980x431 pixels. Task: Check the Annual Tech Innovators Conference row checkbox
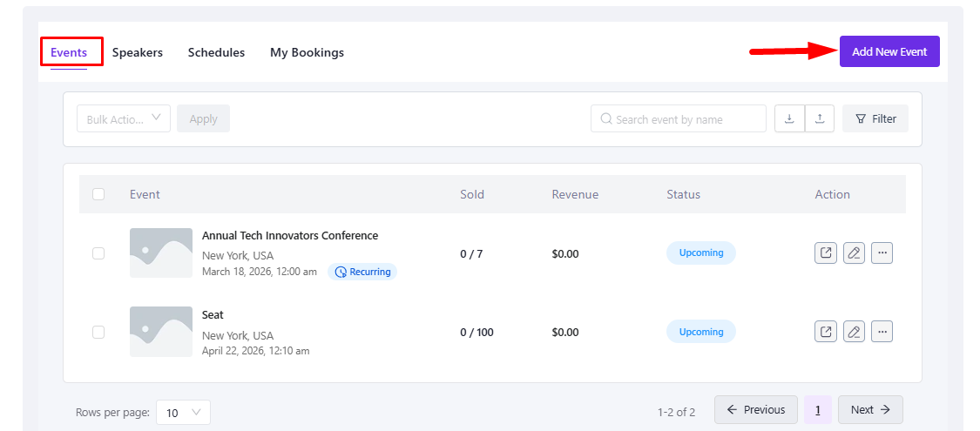tap(98, 253)
